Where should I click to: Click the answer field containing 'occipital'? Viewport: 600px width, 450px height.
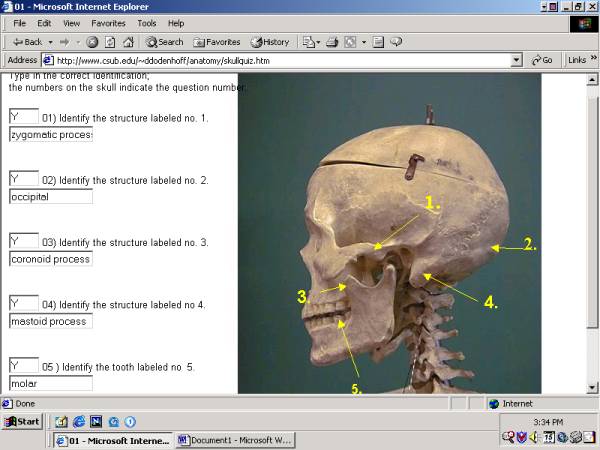[x=50, y=197]
